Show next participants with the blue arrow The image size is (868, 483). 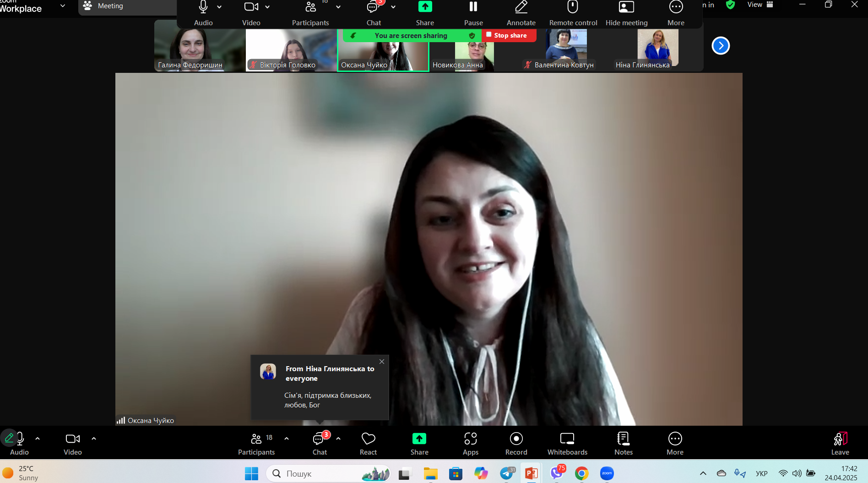coord(721,45)
